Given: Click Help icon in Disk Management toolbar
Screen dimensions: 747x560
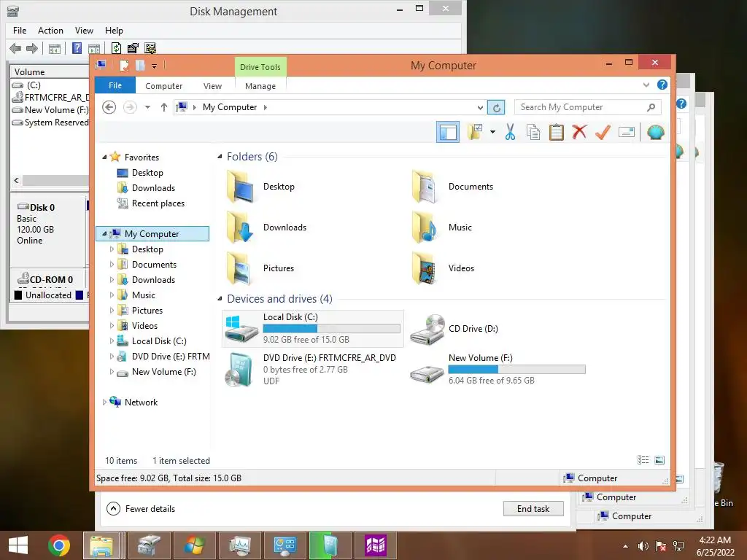Looking at the screenshot, I should tap(77, 48).
